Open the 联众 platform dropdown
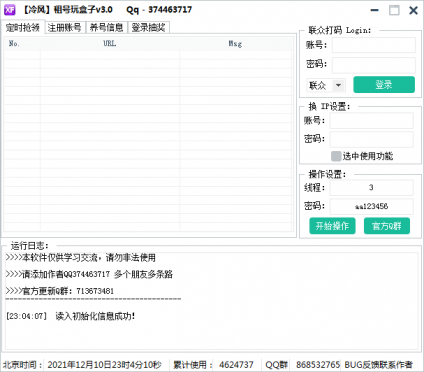424x372 pixels. [326, 85]
